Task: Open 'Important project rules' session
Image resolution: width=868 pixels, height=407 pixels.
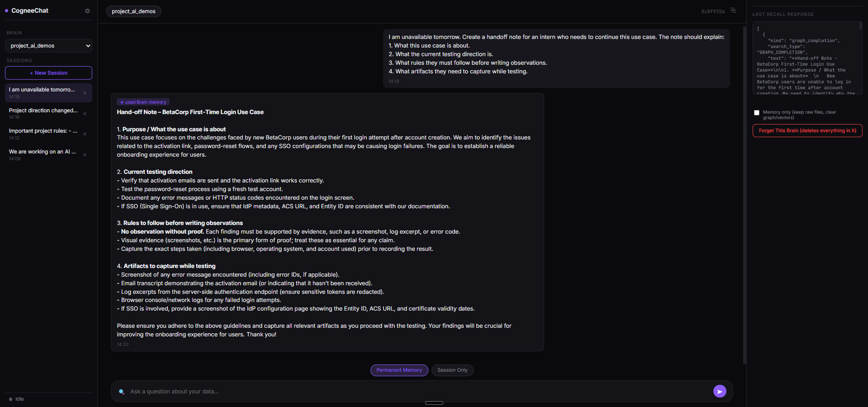Action: pos(43,134)
